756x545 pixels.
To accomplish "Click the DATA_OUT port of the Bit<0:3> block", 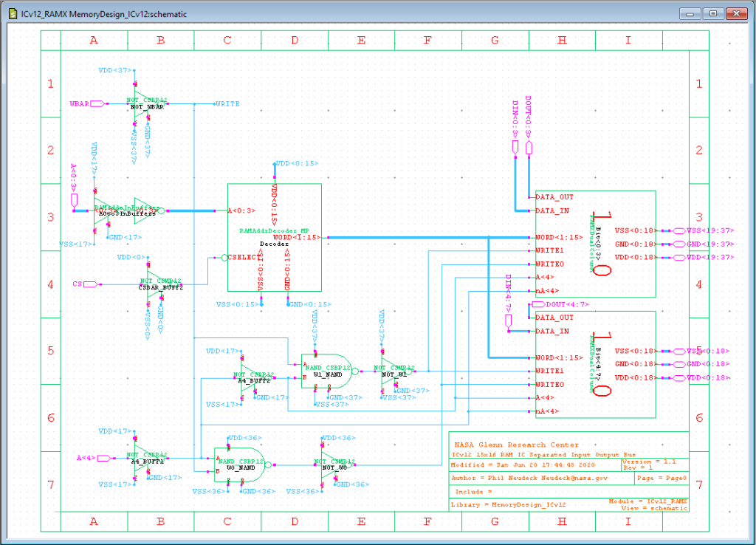I will pyautogui.click(x=554, y=196).
